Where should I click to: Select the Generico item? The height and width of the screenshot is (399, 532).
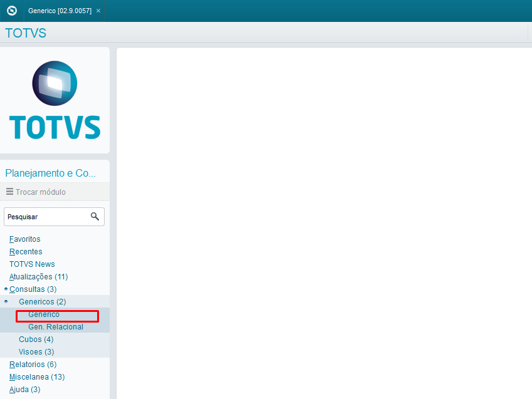(44, 314)
